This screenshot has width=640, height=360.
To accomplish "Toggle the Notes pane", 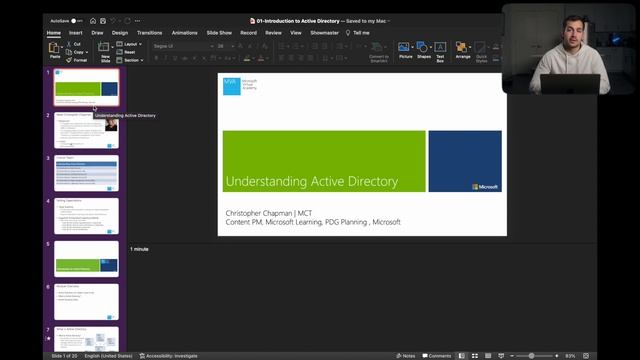I will 406,356.
